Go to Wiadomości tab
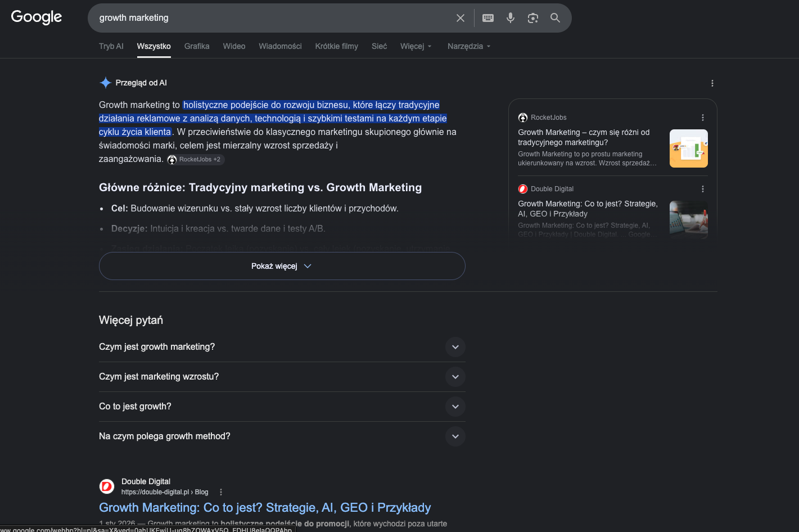Image resolution: width=799 pixels, height=532 pixels. [280, 46]
